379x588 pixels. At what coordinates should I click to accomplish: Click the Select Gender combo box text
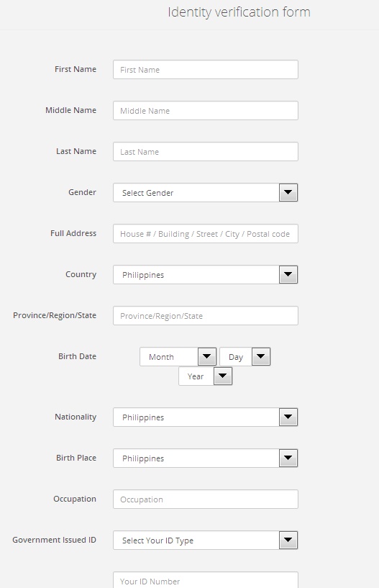(x=147, y=193)
